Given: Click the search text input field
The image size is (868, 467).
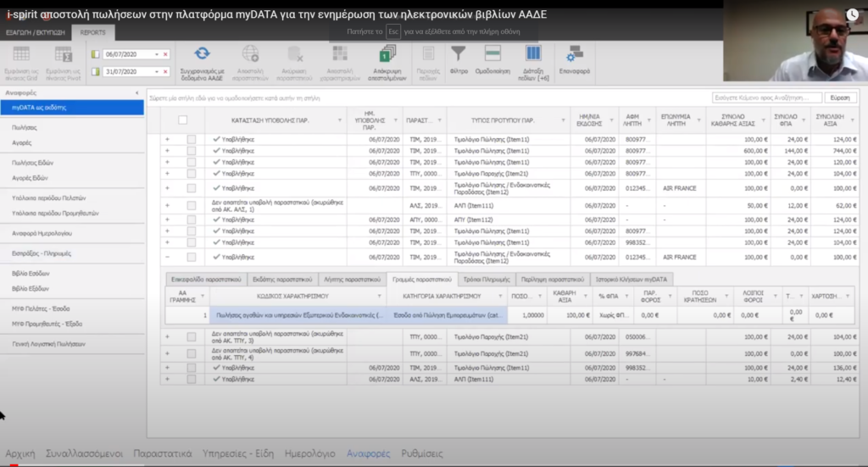Looking at the screenshot, I should tap(766, 98).
